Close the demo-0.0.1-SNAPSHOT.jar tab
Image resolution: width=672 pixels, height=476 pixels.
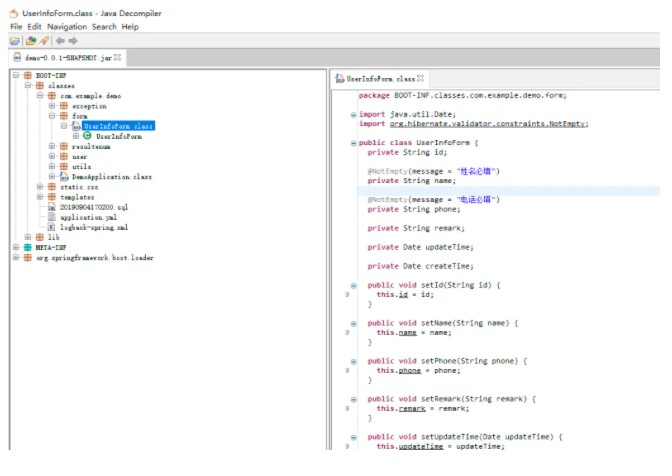pyautogui.click(x=118, y=59)
